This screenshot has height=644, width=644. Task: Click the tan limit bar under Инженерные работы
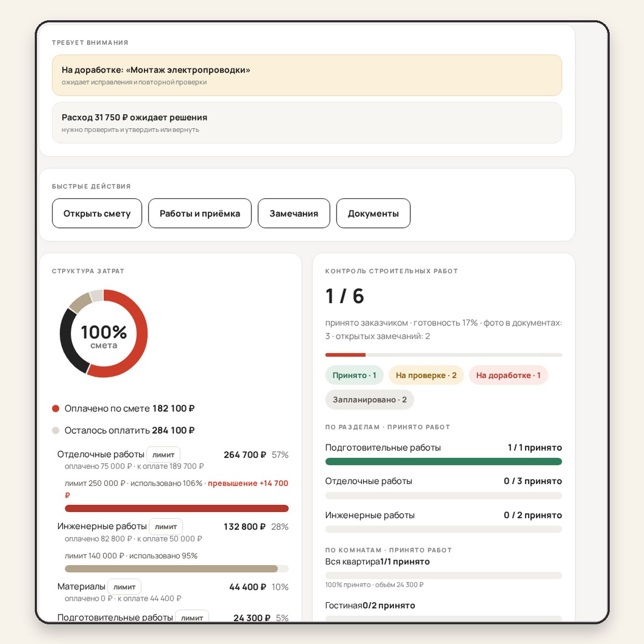(171, 569)
